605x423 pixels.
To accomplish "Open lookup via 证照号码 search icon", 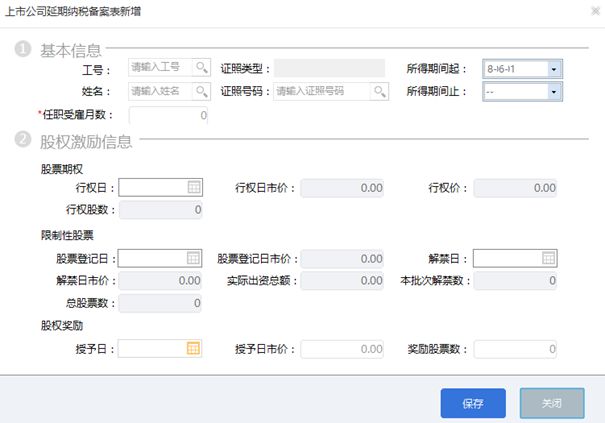I will pos(379,91).
